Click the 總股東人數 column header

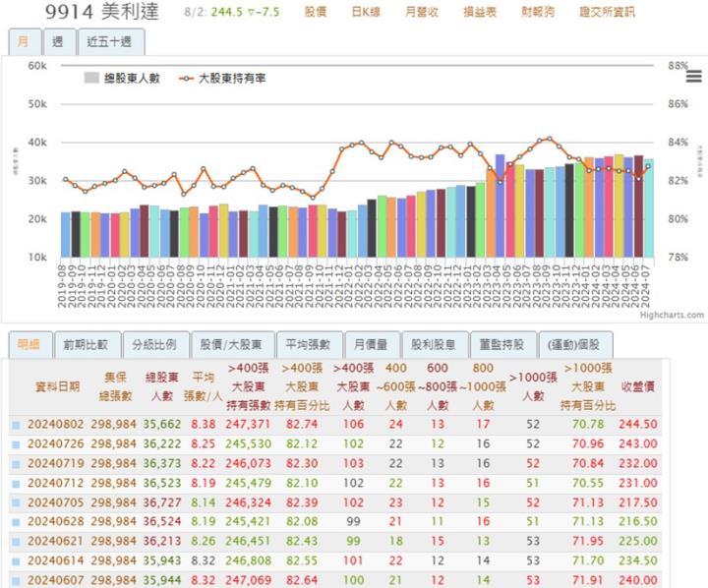click(162, 386)
